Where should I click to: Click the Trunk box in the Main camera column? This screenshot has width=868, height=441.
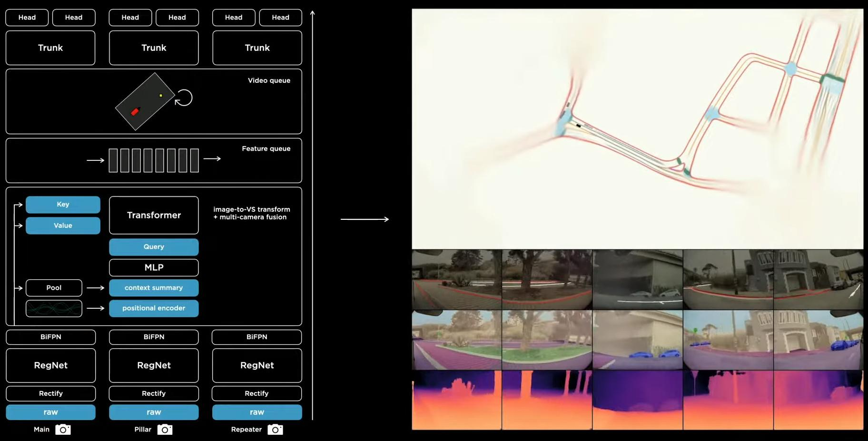[50, 48]
